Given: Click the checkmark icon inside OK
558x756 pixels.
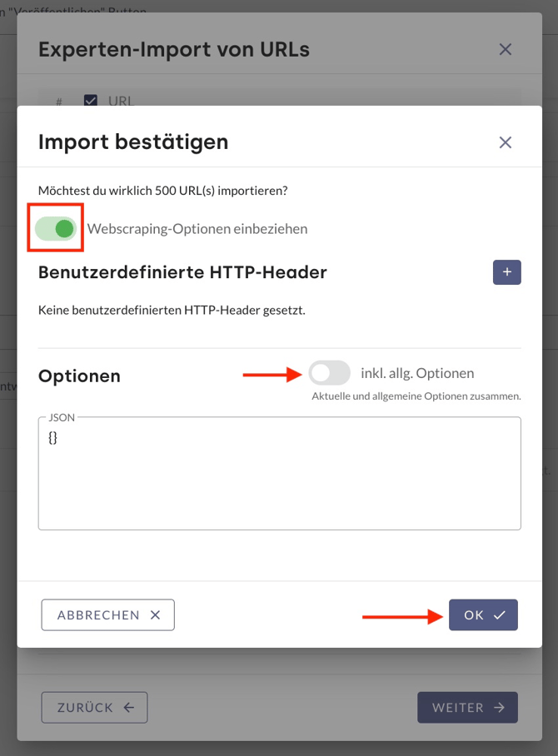Looking at the screenshot, I should coord(499,615).
